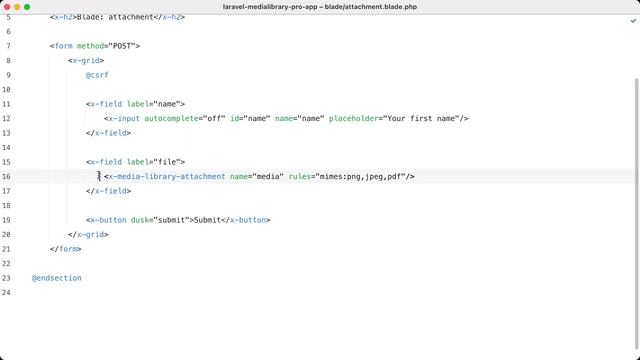Click placeholder "Your first name" text
Screen dimensions: 640x360
point(421,118)
